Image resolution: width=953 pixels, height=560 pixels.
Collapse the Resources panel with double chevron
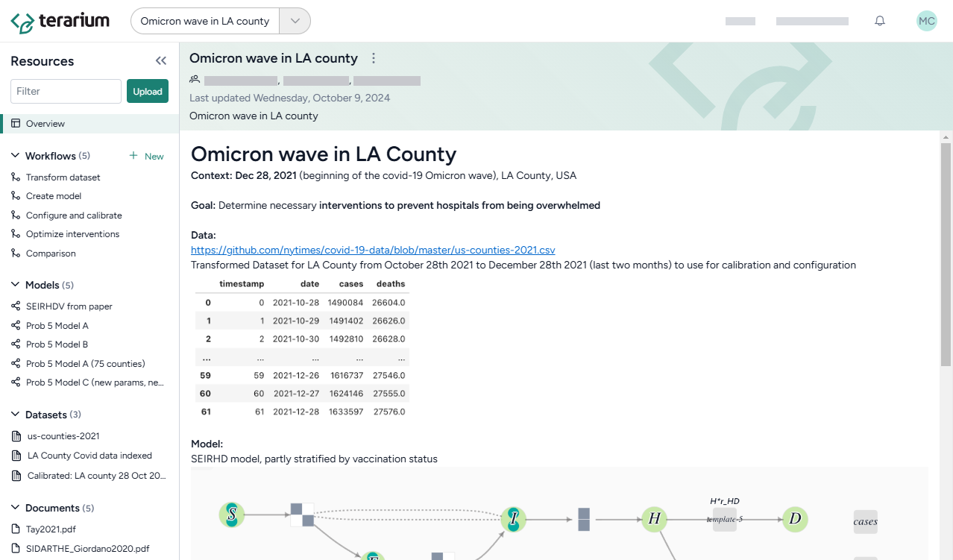click(x=160, y=61)
